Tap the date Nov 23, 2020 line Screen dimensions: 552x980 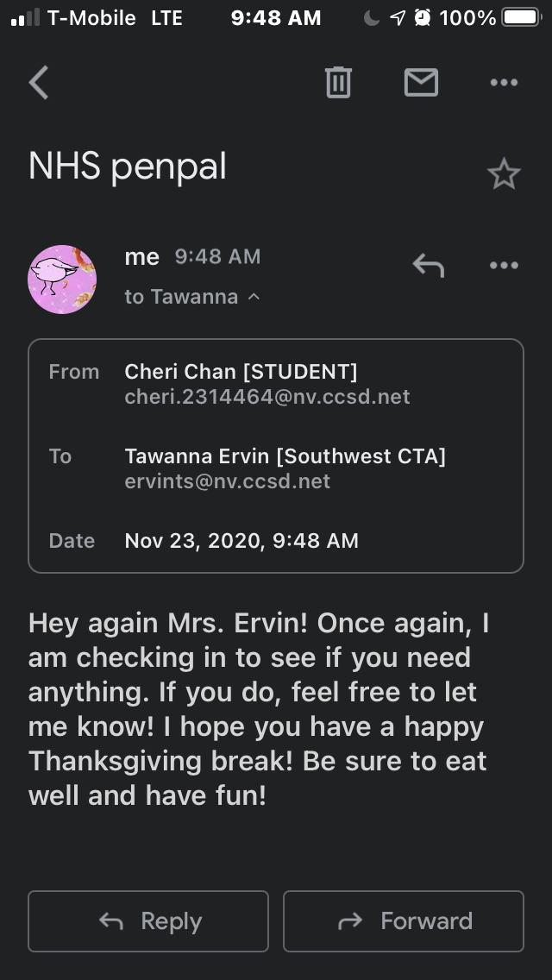241,541
